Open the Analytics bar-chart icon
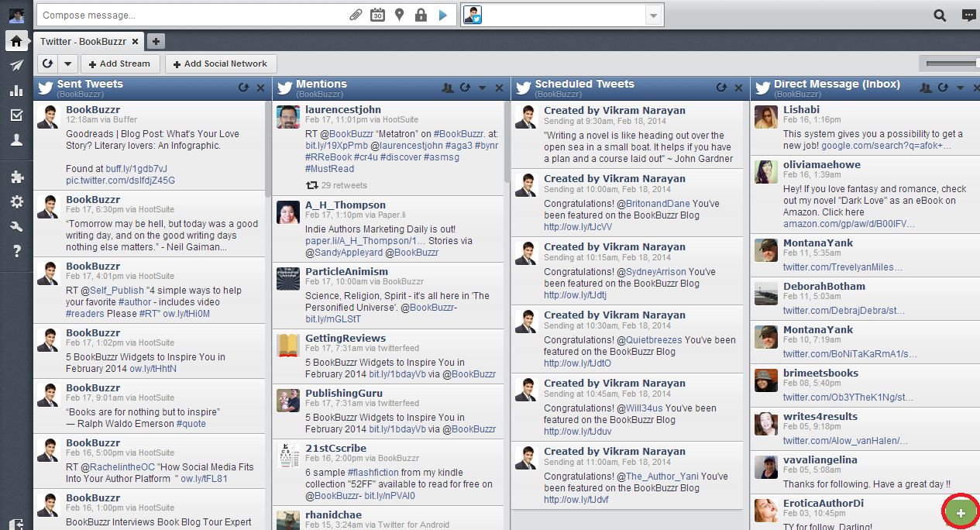This screenshot has height=530, width=980. [16, 91]
